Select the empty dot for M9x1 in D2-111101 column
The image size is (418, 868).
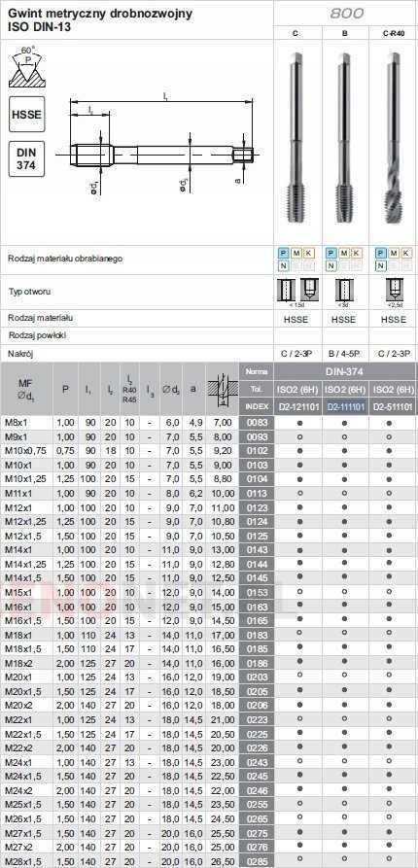point(344,437)
